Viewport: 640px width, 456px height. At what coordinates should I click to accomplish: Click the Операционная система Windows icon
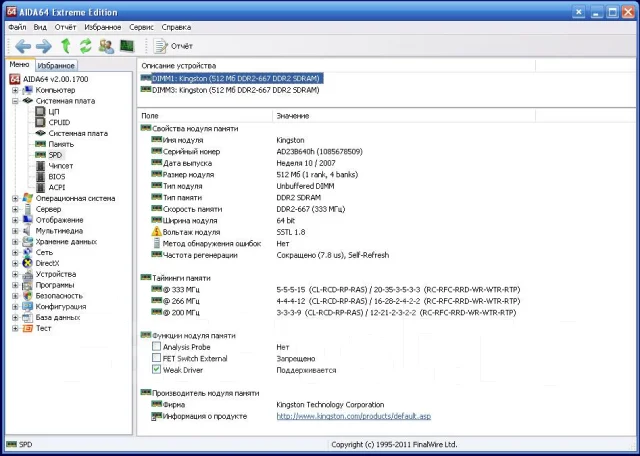pyautogui.click(x=27, y=198)
